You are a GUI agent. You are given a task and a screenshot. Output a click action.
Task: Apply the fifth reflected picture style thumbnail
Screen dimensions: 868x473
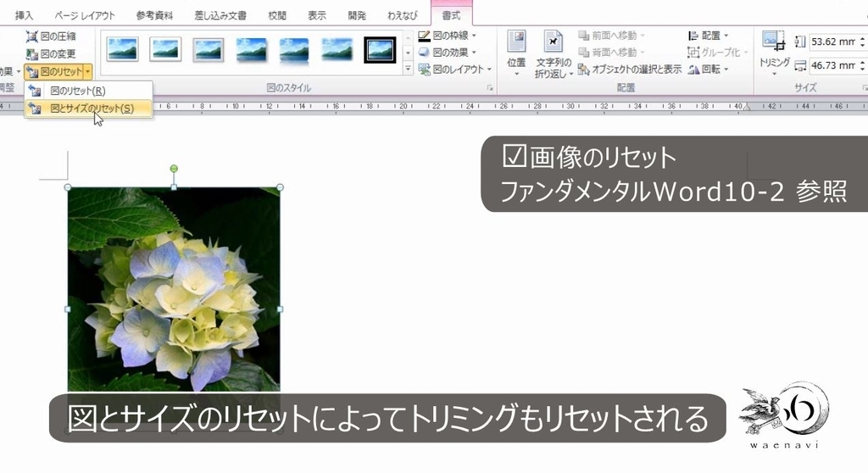294,49
